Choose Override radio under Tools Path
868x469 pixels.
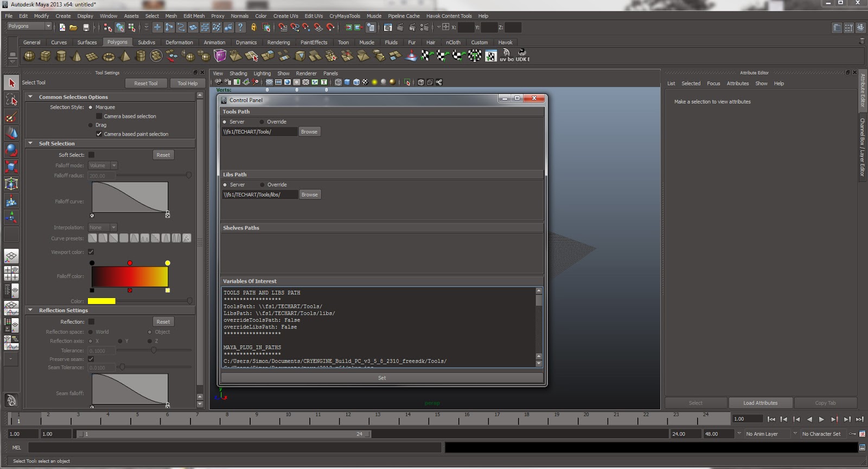point(262,122)
